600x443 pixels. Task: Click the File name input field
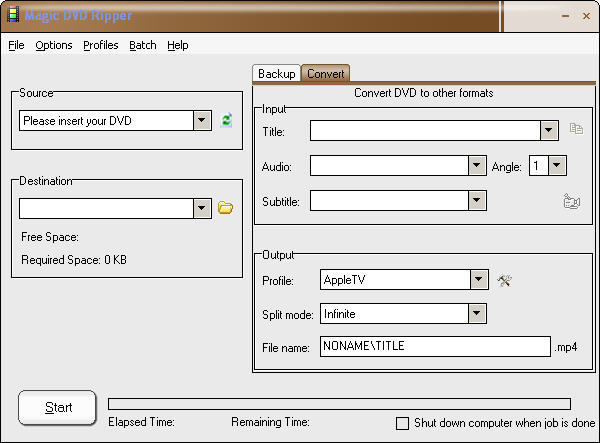point(435,347)
